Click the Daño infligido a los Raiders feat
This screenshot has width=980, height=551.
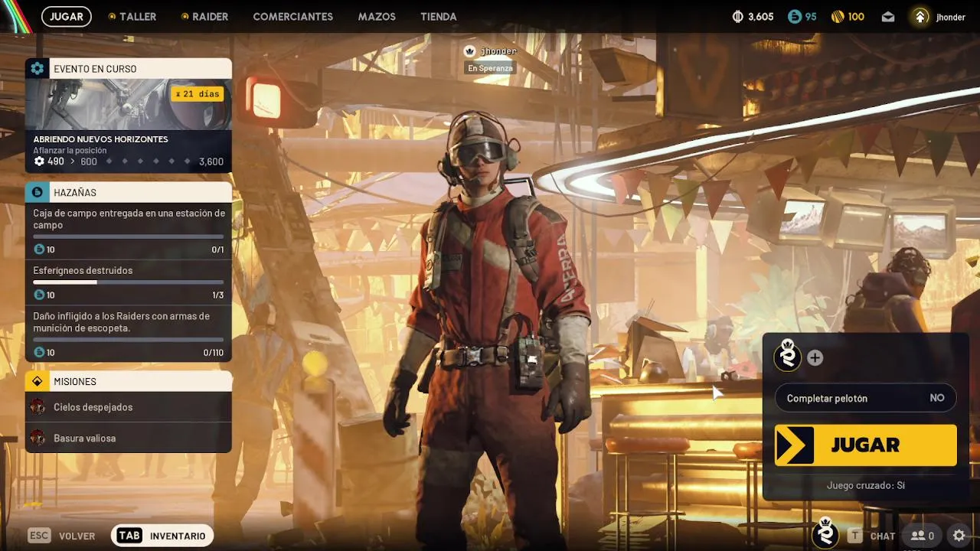pyautogui.click(x=121, y=321)
